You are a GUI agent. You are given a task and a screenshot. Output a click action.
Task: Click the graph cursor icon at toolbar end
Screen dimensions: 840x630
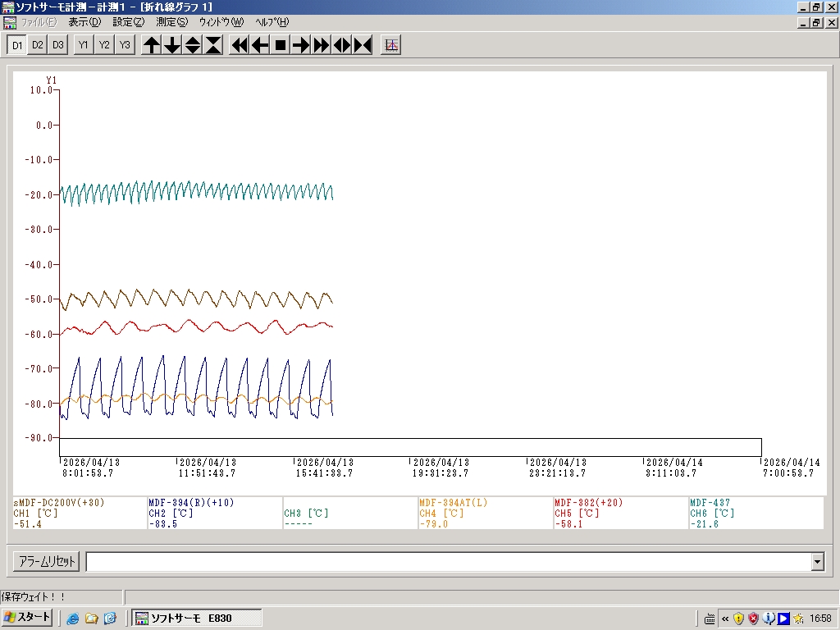coord(391,45)
